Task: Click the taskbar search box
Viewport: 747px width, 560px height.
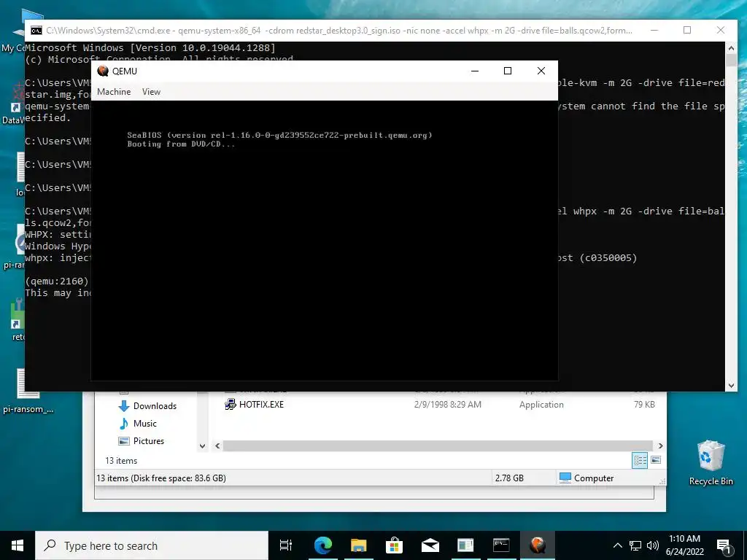Action: click(152, 545)
